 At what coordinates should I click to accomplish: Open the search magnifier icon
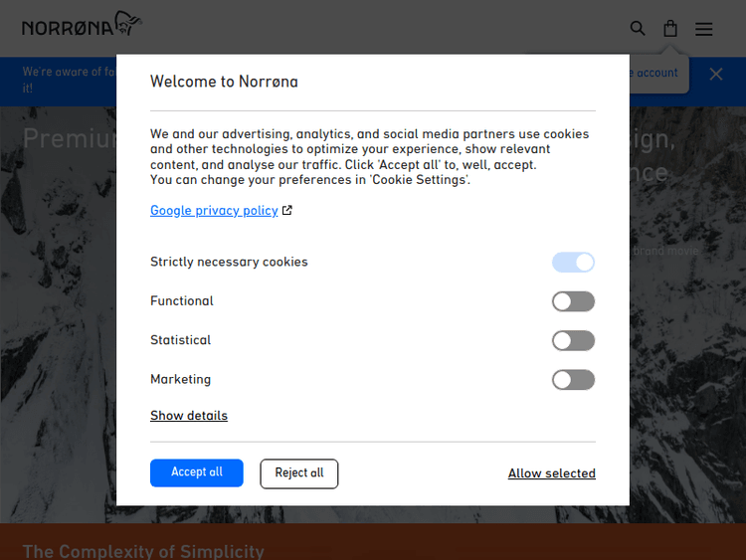(638, 29)
